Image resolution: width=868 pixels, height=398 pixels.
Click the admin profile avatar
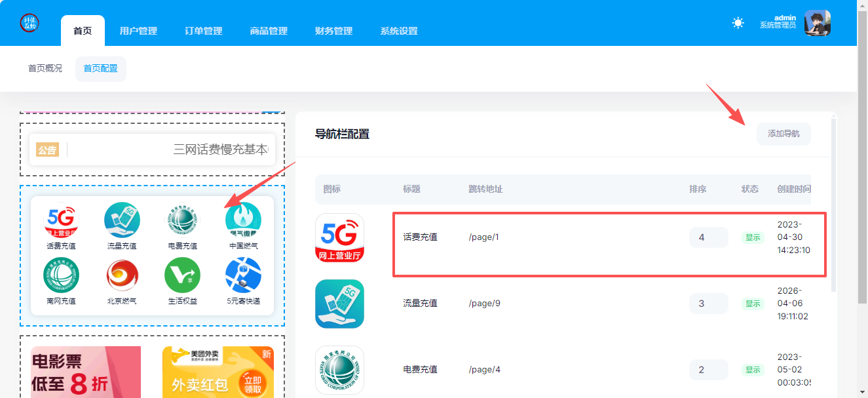tap(817, 22)
